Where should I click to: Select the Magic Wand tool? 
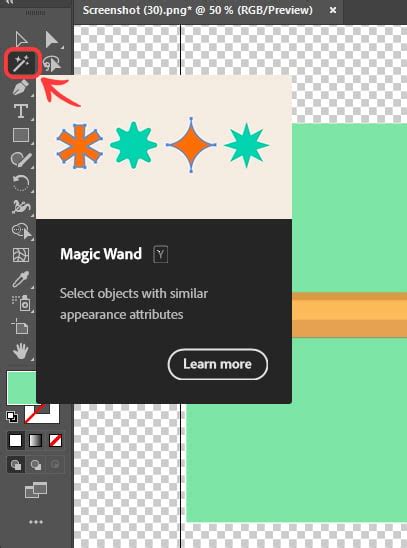[x=22, y=64]
